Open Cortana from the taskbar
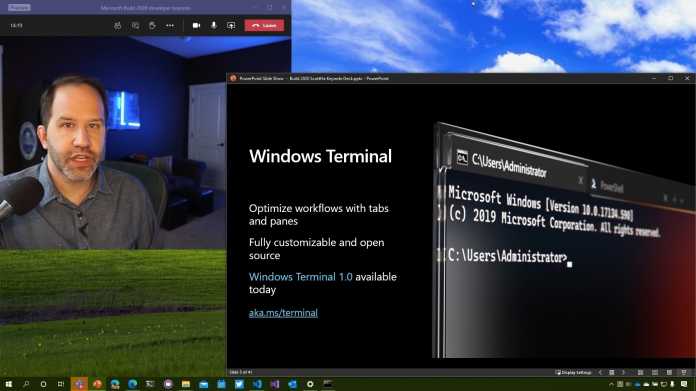696x391 pixels. pyautogui.click(x=43, y=384)
